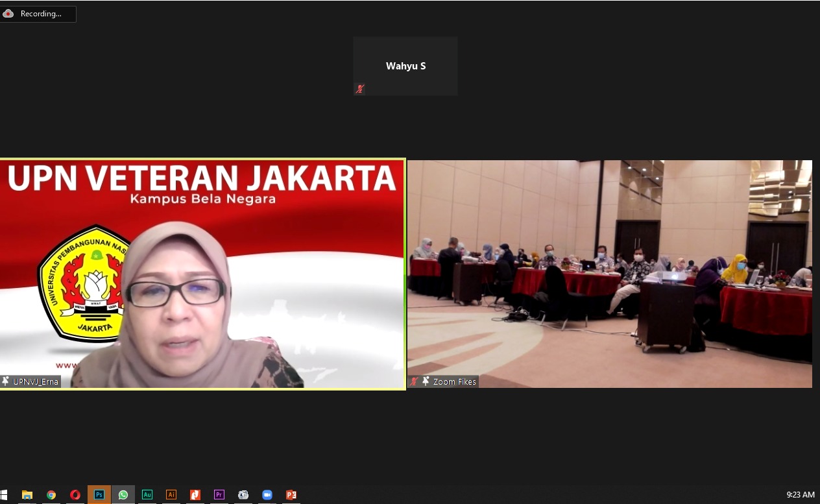The width and height of the screenshot is (820, 504).
Task: Launch Adobe Audition from the taskbar
Action: 147,494
